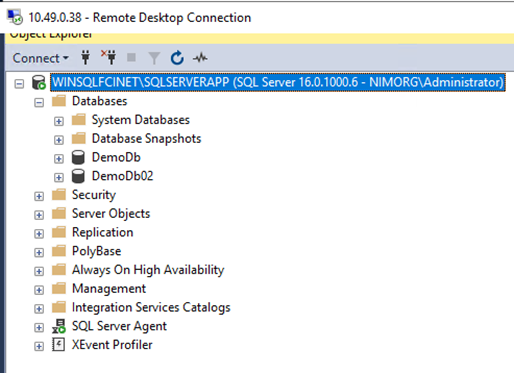This screenshot has height=373, width=514.
Task: Click the Security folder icon
Action: coord(59,194)
